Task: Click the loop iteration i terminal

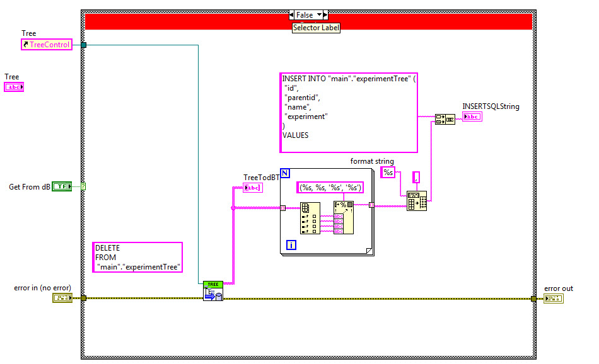Action: (291, 245)
